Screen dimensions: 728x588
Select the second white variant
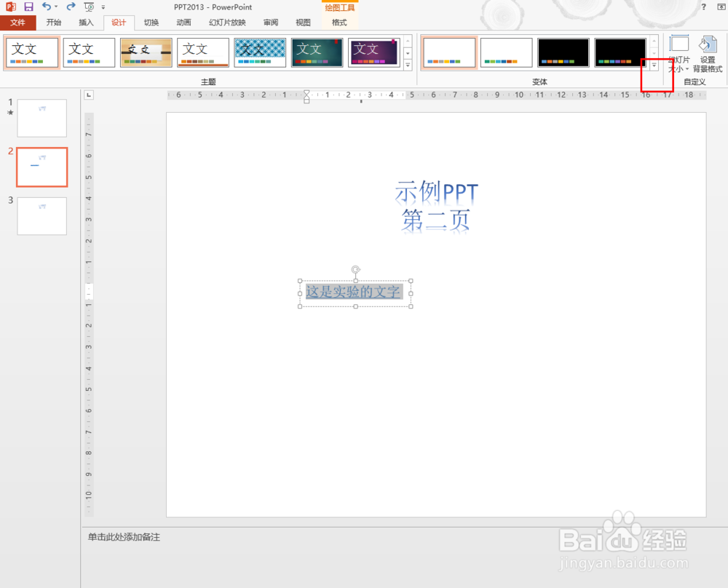point(507,53)
